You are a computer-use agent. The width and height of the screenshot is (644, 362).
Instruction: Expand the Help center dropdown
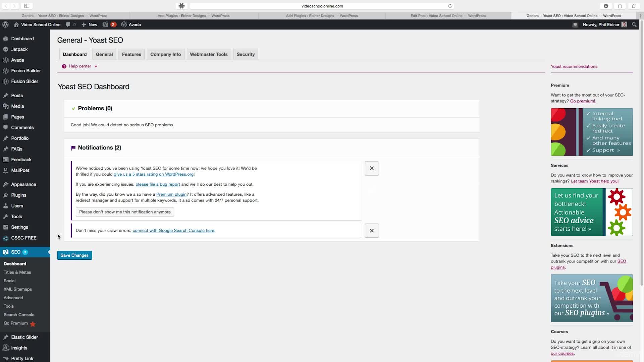(x=79, y=66)
